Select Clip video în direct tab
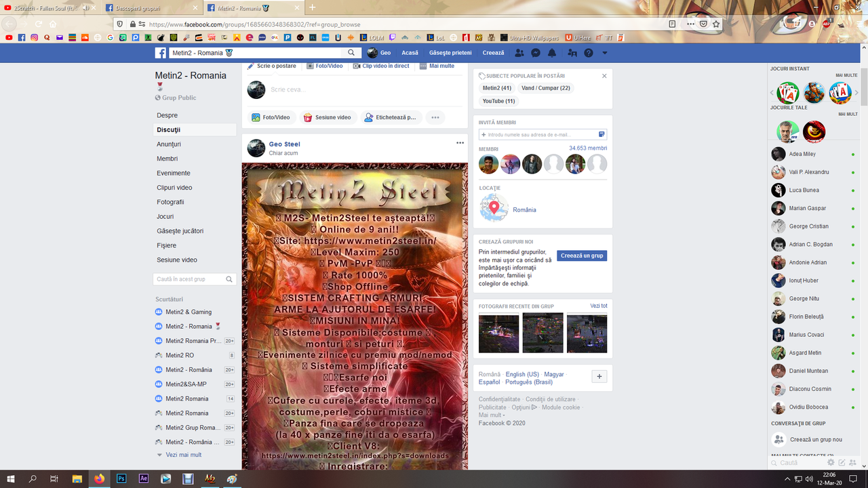 click(380, 66)
